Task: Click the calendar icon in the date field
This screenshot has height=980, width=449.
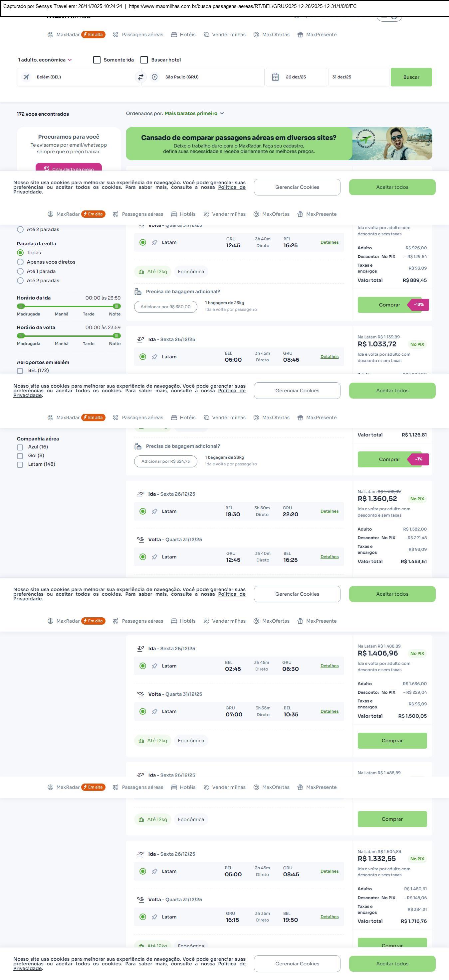Action: point(275,77)
